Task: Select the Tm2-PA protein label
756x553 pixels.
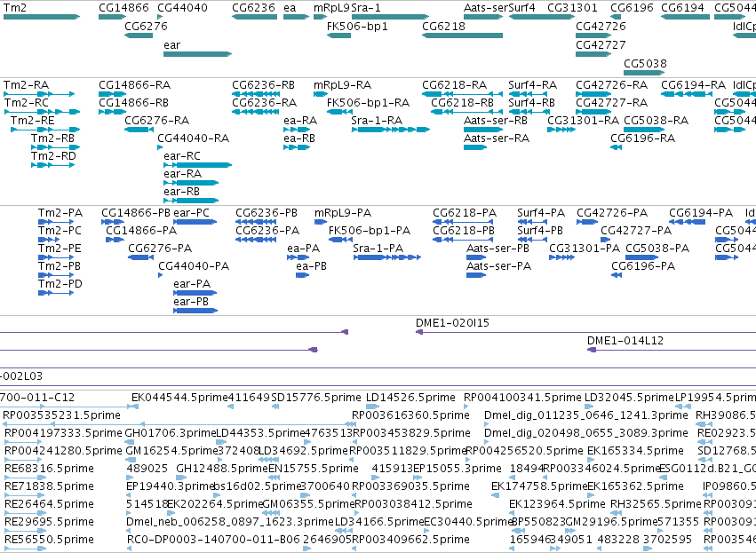Action: pos(60,213)
